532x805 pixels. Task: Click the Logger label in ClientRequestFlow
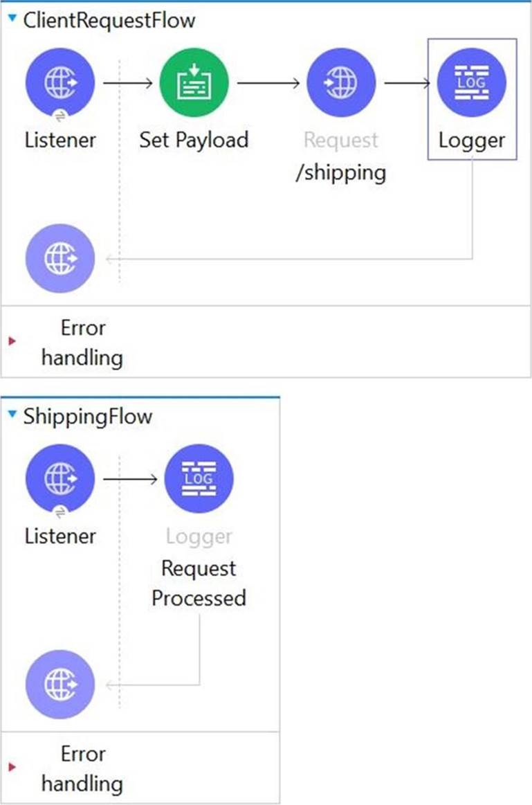point(472,140)
